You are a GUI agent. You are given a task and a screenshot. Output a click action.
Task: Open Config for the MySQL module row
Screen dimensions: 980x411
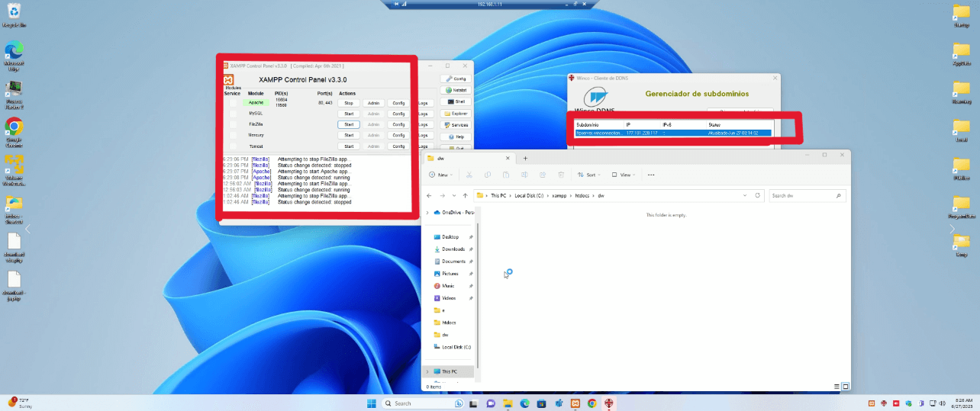coord(398,114)
